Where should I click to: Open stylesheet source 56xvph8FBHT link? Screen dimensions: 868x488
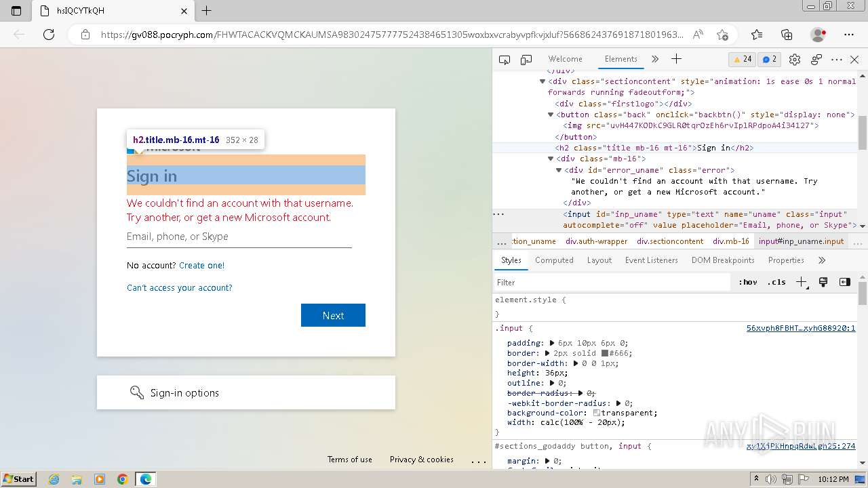[x=801, y=328]
